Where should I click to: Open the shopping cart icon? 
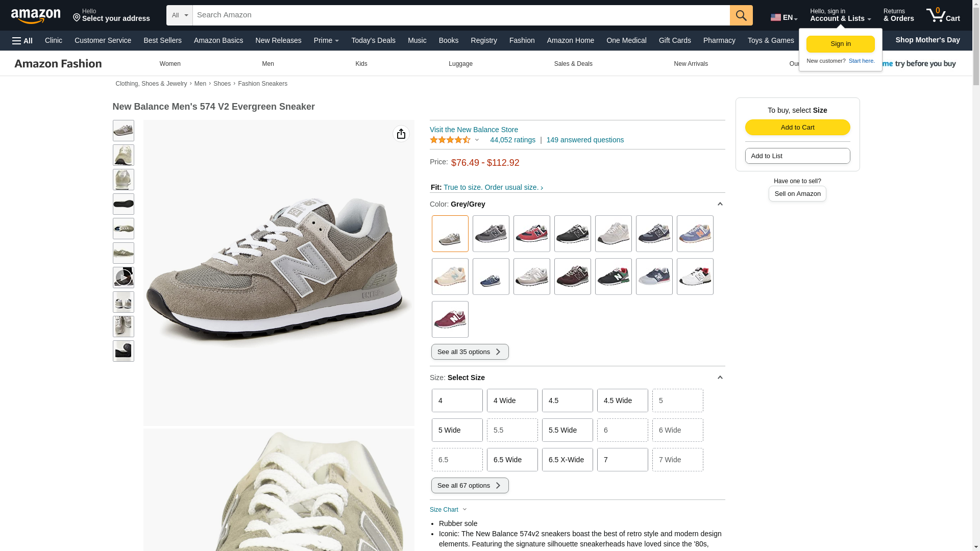(x=943, y=15)
